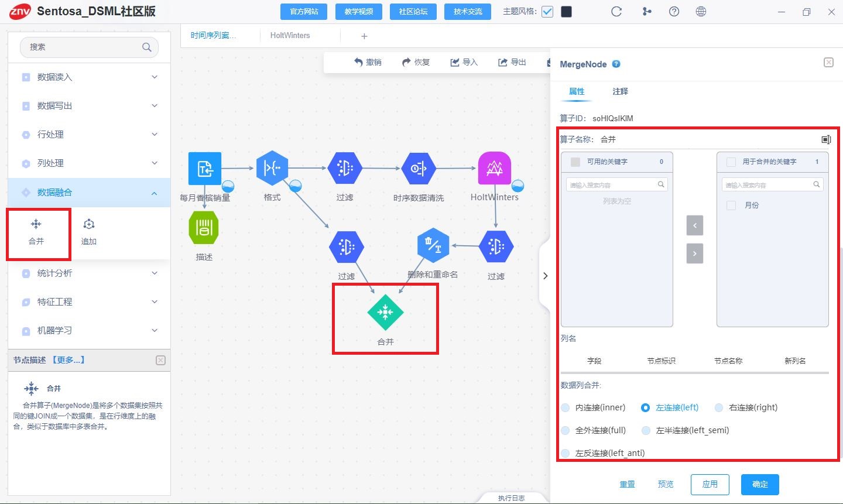Choose the dark theme swatch
This screenshot has width=843, height=504.
pyautogui.click(x=566, y=12)
